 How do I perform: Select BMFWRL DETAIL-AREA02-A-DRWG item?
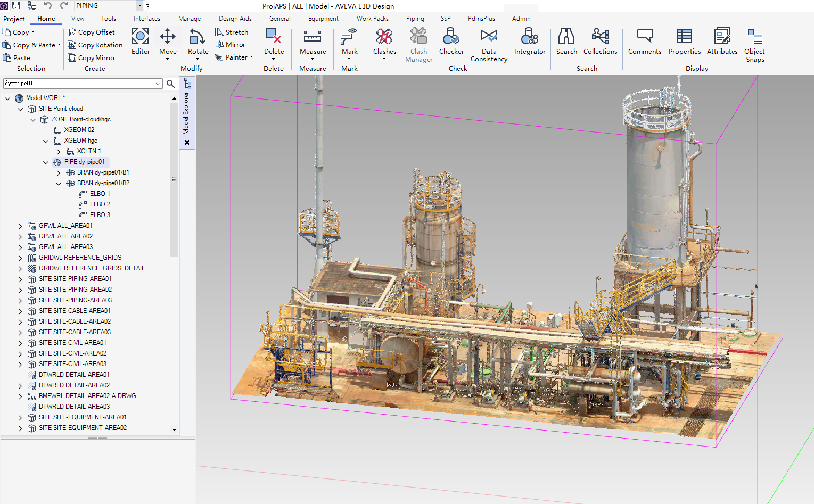81,396
